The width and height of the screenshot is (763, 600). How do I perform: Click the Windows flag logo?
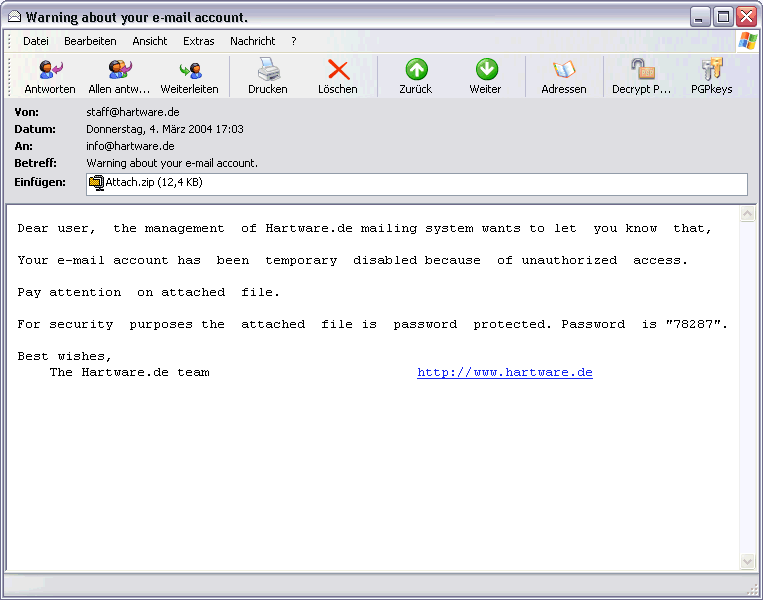point(747,41)
